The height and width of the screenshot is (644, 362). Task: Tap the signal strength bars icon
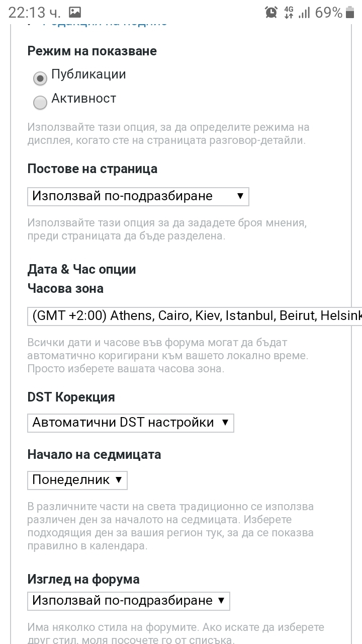304,12
